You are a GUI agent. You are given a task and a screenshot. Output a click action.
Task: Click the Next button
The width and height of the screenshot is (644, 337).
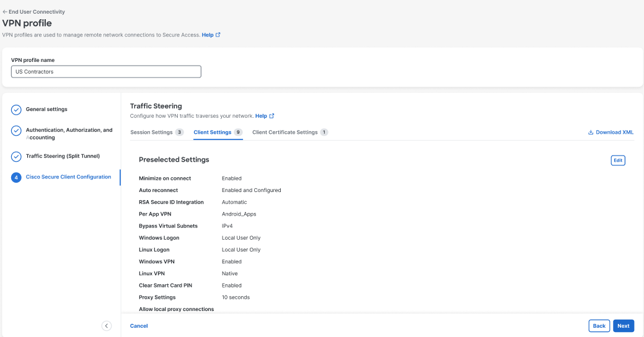(x=623, y=326)
